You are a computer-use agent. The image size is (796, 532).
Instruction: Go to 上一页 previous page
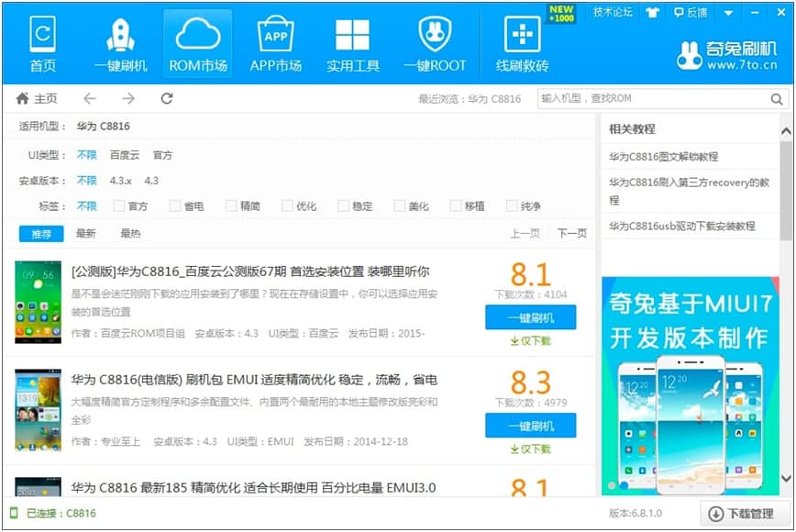coord(525,233)
